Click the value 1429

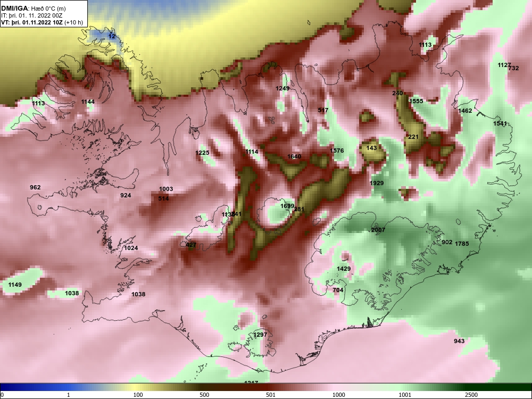coord(344,269)
